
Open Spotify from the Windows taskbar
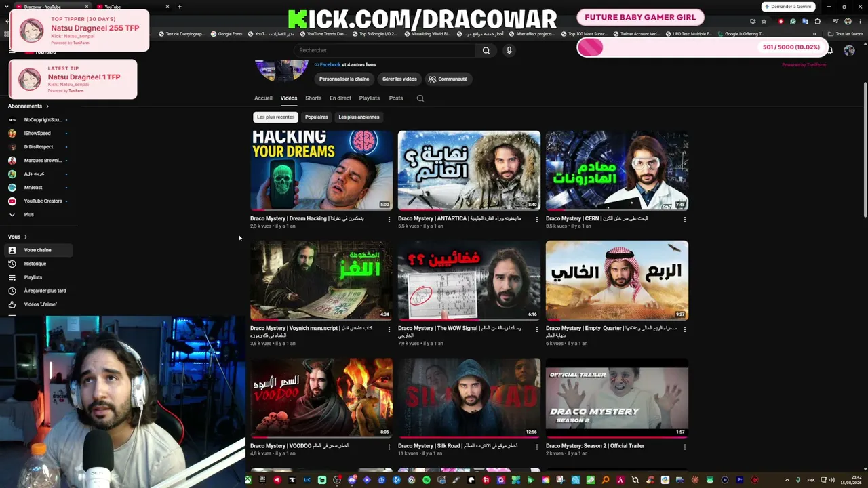pos(427,480)
